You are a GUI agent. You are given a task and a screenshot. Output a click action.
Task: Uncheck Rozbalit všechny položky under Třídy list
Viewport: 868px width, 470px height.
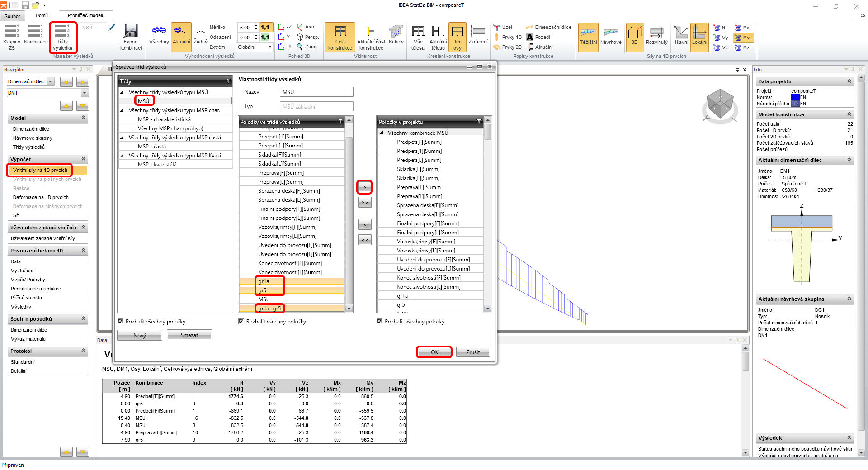[121, 322]
